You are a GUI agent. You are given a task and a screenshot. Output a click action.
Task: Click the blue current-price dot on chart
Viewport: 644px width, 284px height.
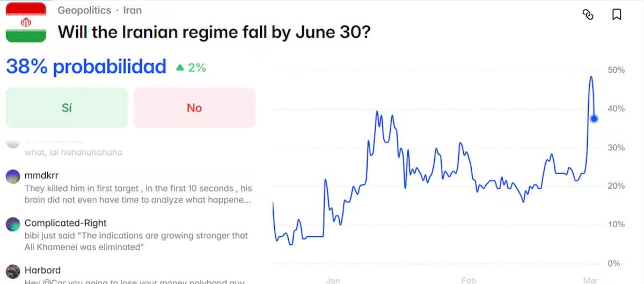[594, 118]
